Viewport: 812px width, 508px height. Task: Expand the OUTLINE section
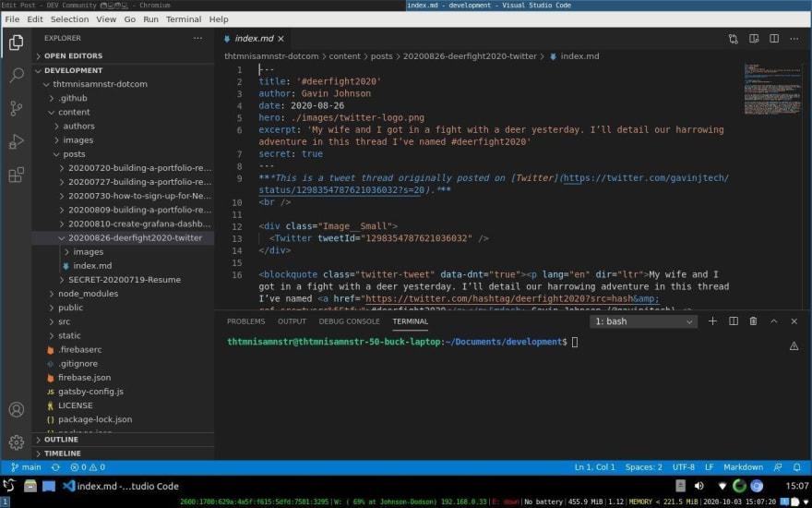point(61,440)
